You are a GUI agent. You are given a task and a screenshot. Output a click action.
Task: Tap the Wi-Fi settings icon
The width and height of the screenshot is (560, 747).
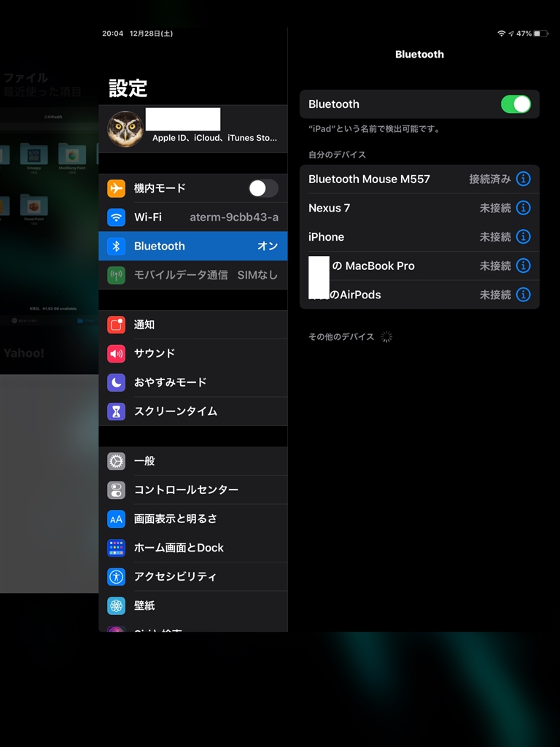116,217
